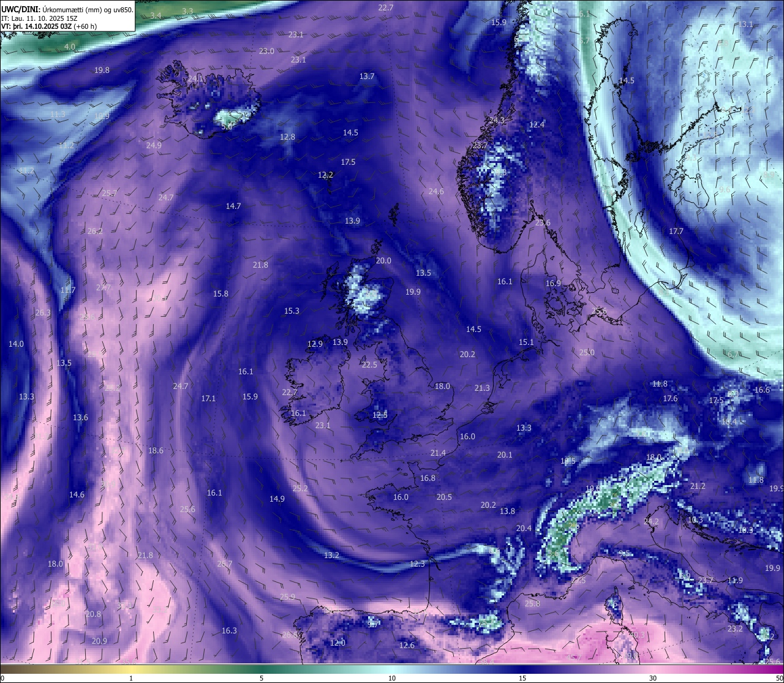The image size is (784, 683).
Task: Click the legend tick label '5'
Action: pyautogui.click(x=262, y=678)
